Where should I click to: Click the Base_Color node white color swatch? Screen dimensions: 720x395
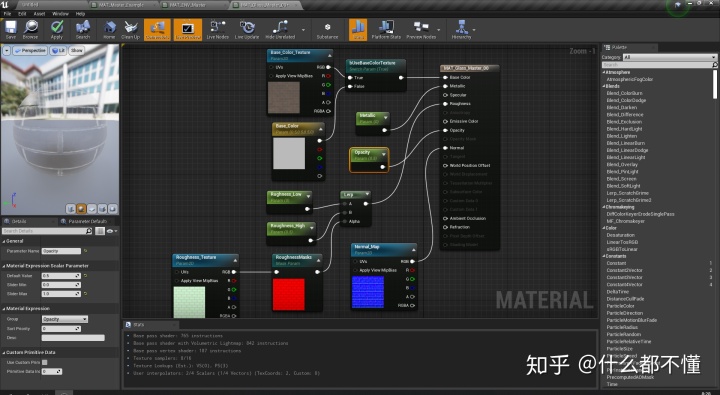pyautogui.click(x=289, y=153)
